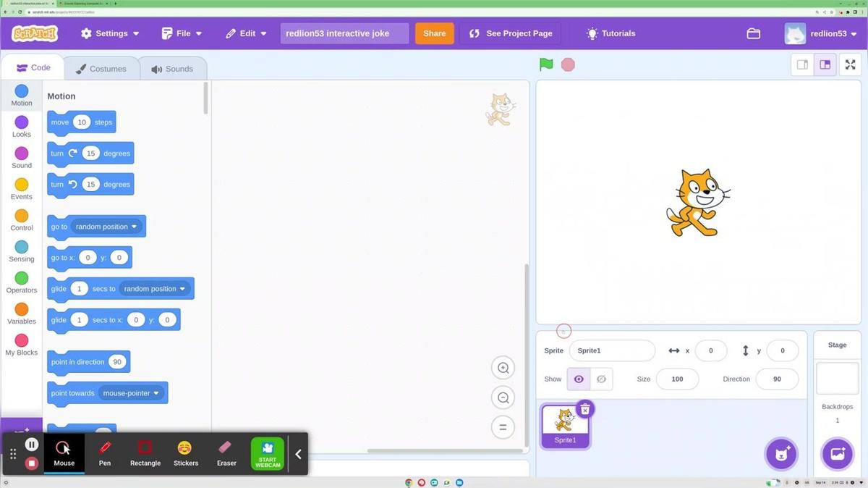The image size is (868, 488).
Task: Select the My Blocks category circle
Action: pyautogui.click(x=22, y=340)
